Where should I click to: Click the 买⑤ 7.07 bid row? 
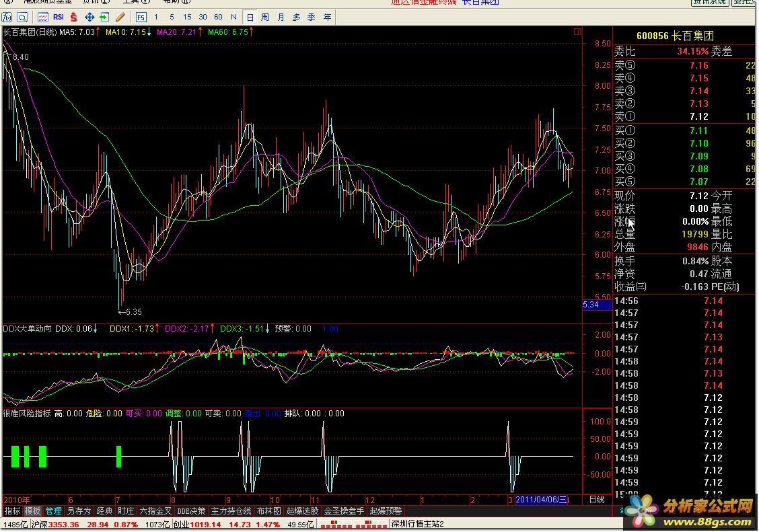pos(684,182)
